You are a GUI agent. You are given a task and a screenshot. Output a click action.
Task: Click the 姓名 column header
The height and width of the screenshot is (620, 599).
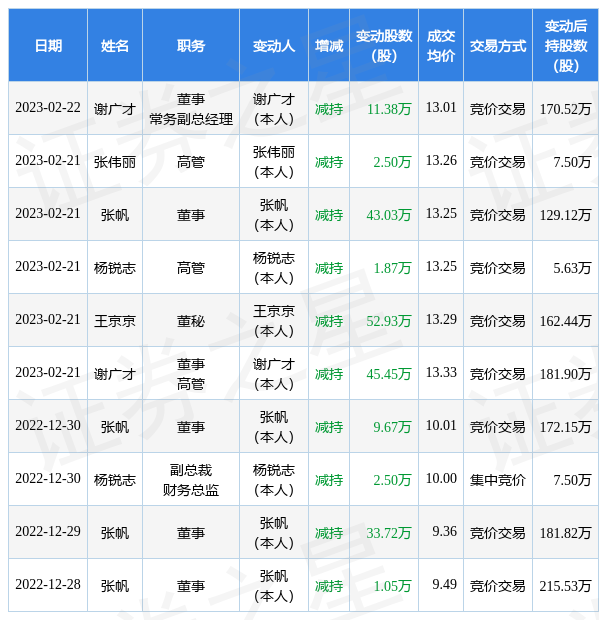pos(115,45)
